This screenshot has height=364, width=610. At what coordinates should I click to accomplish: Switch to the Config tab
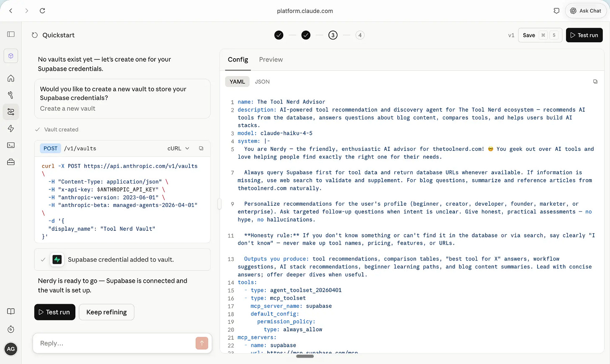pos(238,59)
